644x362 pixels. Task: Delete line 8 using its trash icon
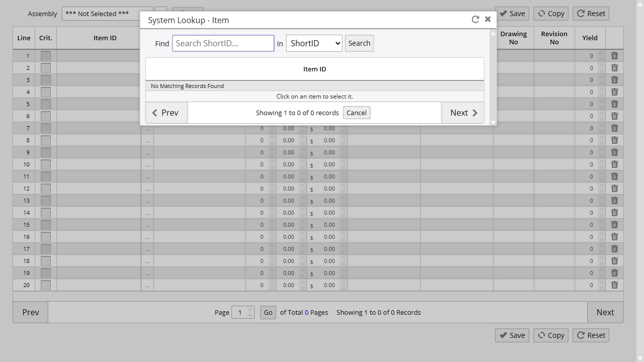614,140
